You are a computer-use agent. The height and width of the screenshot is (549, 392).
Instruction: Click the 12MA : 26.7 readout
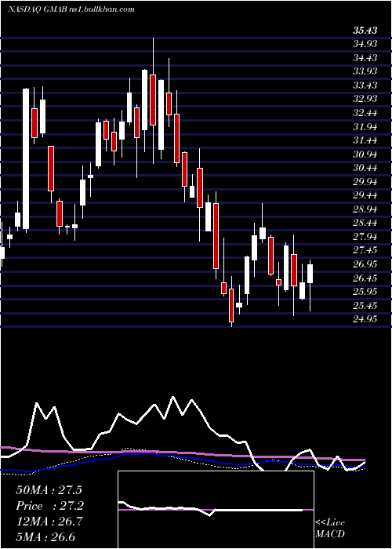(49, 522)
